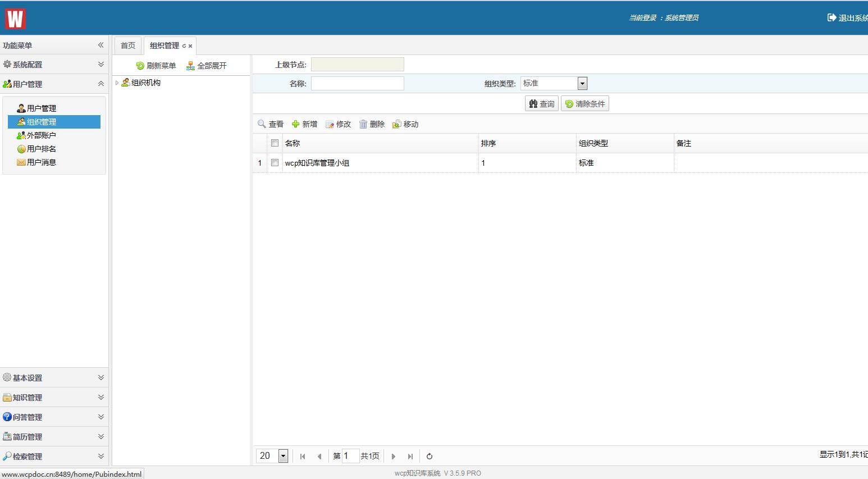
Task: Open the 组织类型 dropdown
Action: [582, 84]
